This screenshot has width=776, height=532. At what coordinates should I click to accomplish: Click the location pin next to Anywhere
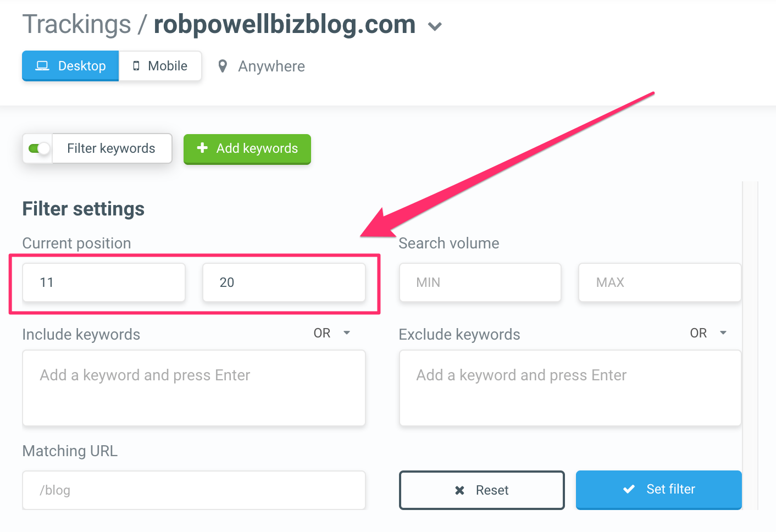[x=222, y=66]
